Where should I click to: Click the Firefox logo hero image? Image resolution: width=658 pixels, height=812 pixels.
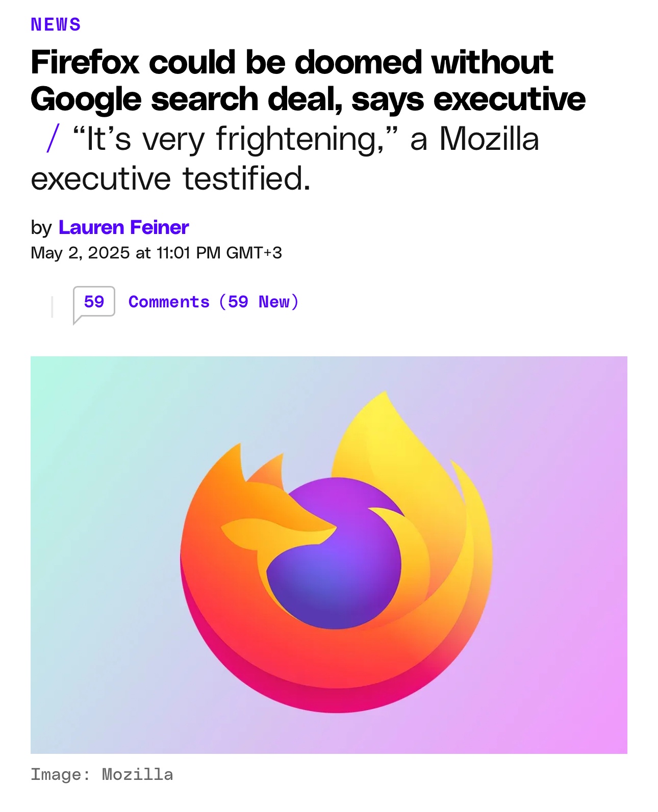pyautogui.click(x=329, y=555)
